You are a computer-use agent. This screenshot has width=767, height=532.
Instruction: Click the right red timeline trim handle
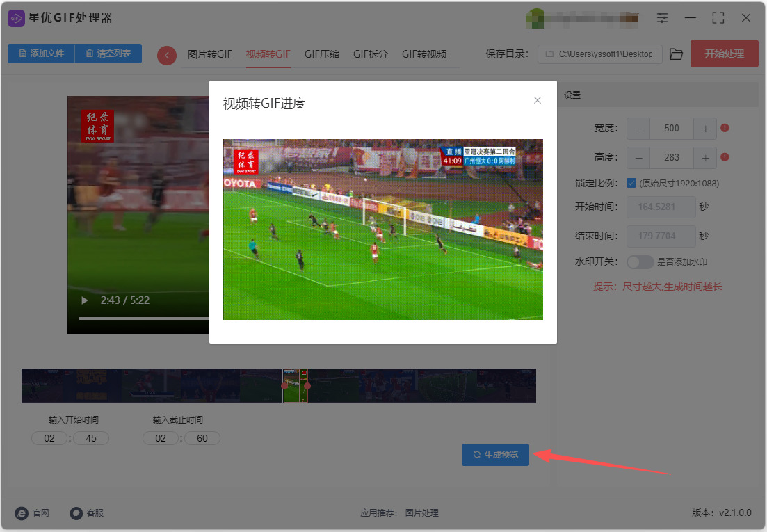coord(307,386)
